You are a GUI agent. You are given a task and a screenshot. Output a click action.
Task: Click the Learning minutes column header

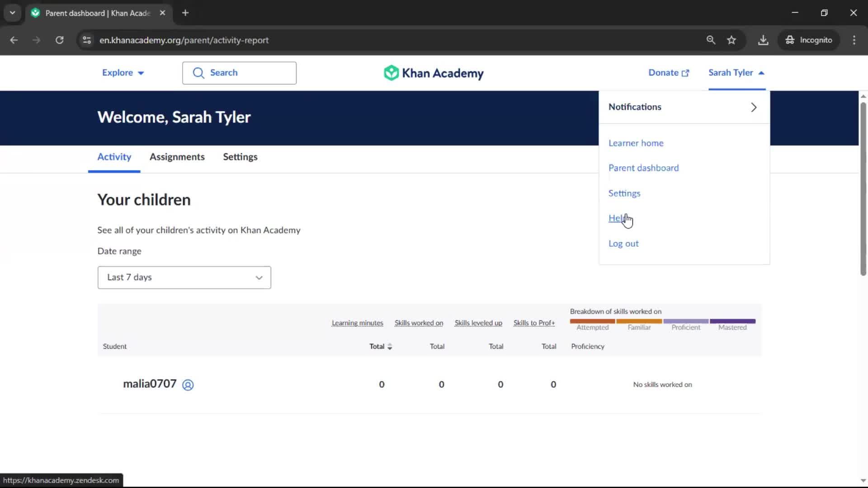[357, 323]
